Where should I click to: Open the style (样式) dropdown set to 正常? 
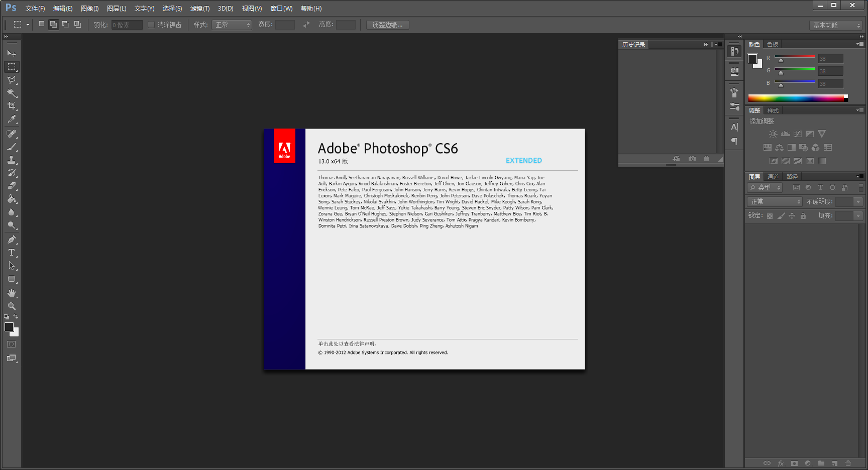[x=232, y=25]
